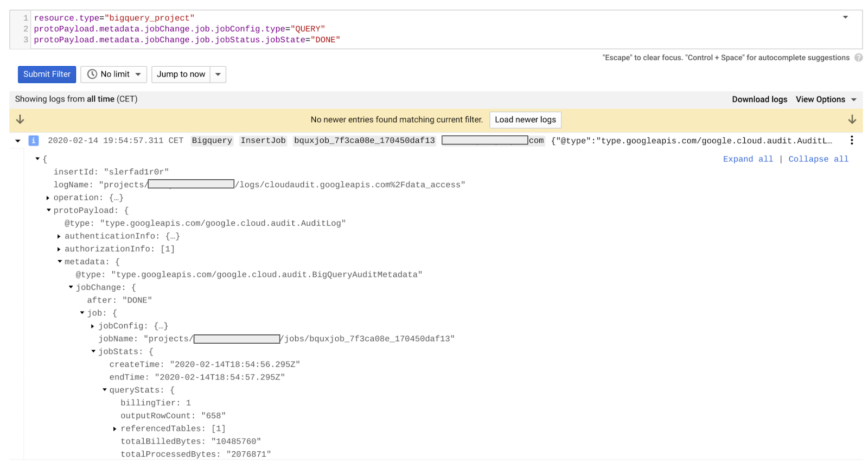Open the View Options menu
868x461 pixels.
[x=826, y=99]
